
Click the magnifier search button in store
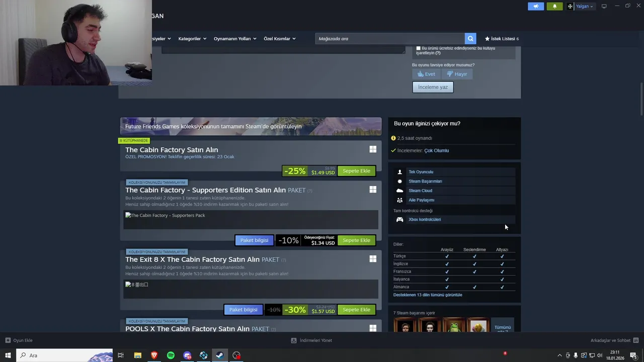point(470,38)
